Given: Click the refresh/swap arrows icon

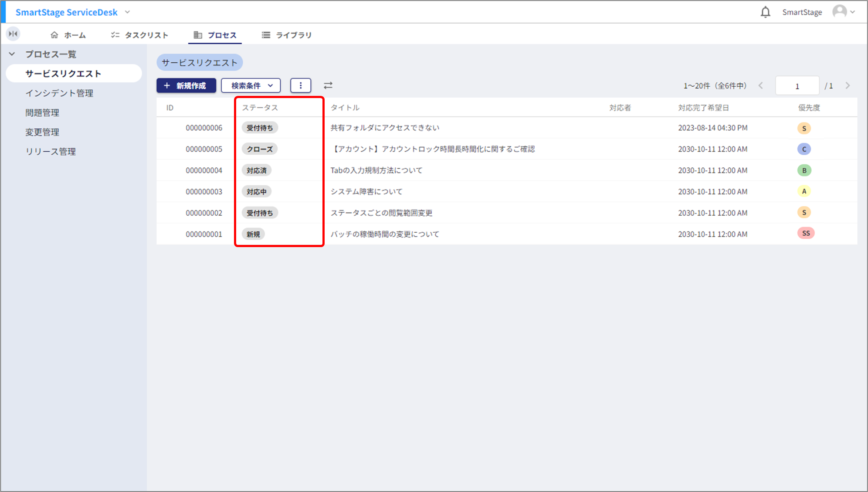Looking at the screenshot, I should pyautogui.click(x=328, y=85).
